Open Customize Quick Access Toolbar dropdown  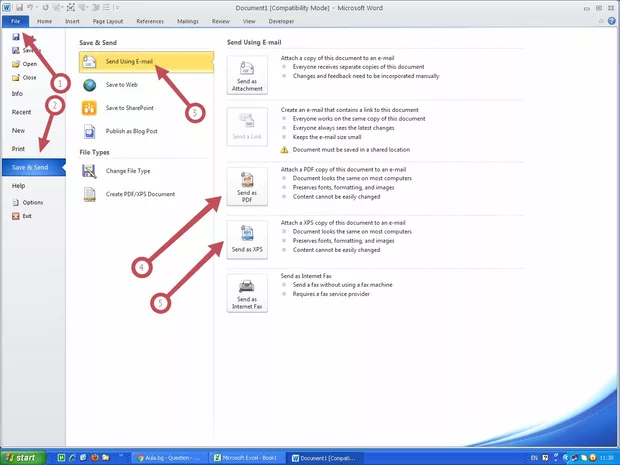118,8
